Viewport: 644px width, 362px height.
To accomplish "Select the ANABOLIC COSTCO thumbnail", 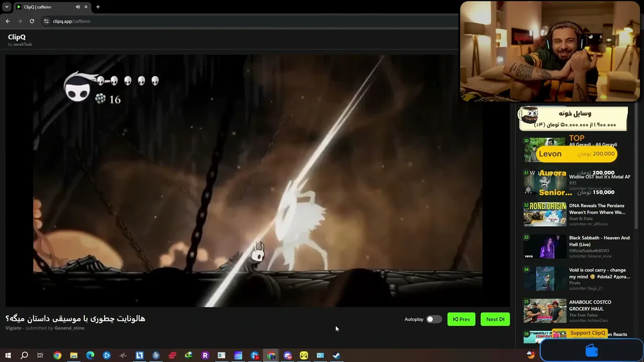I will point(544,311).
